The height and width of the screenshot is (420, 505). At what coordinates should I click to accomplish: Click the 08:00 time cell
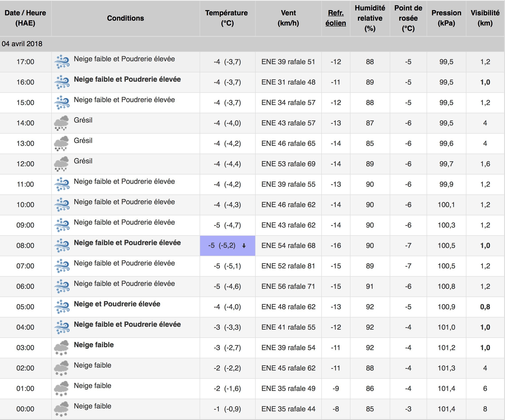[25, 246]
